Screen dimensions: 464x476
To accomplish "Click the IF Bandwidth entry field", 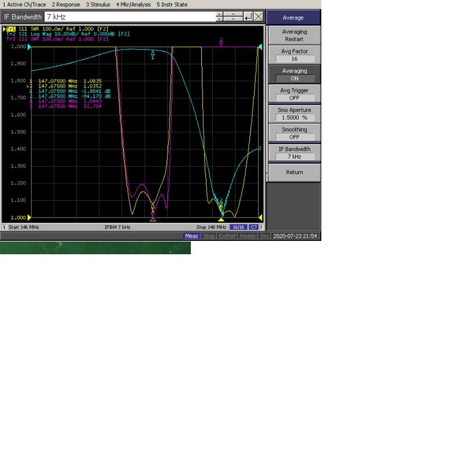I will tap(130, 17).
